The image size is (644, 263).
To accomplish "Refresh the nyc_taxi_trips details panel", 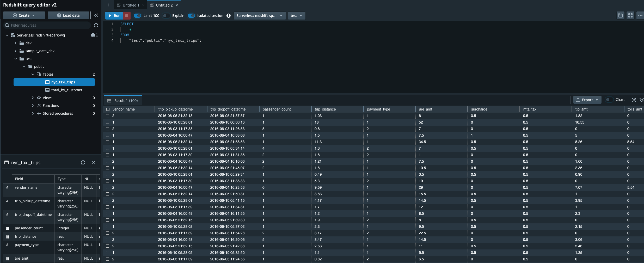I will click(x=83, y=162).
